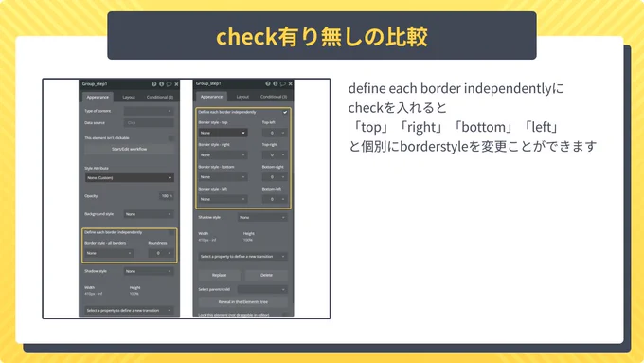644x363 pixels.
Task: Click the slide title 'check有り無しの比較'
Action: pos(322,36)
